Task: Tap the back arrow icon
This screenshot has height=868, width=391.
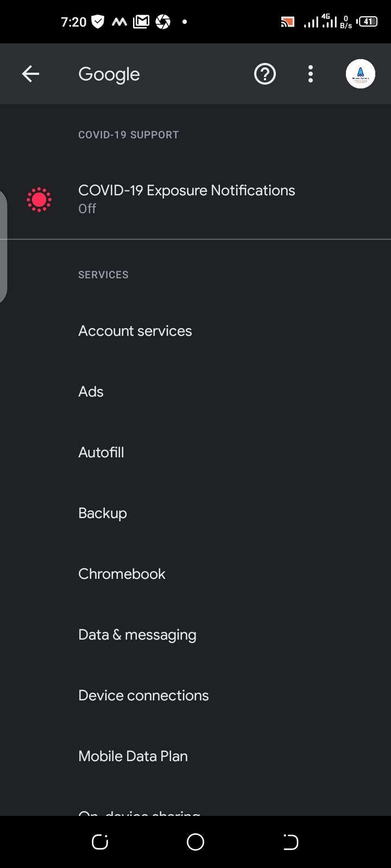Action: (x=30, y=74)
